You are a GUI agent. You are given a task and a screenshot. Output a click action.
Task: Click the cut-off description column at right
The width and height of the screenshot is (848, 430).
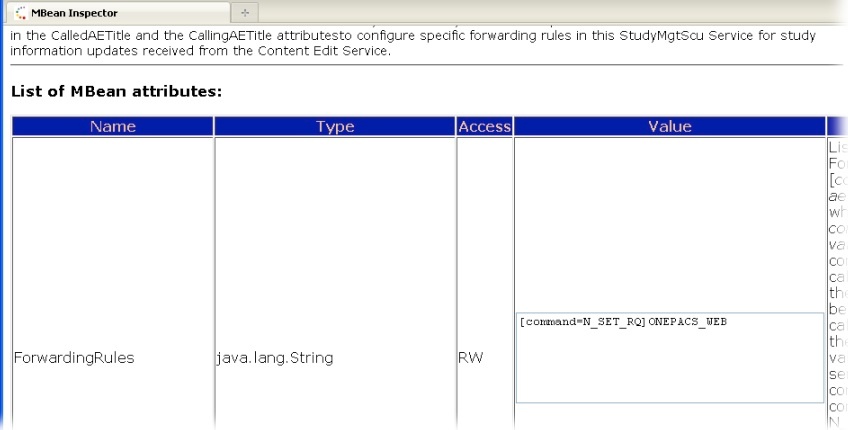pyautogui.click(x=837, y=283)
